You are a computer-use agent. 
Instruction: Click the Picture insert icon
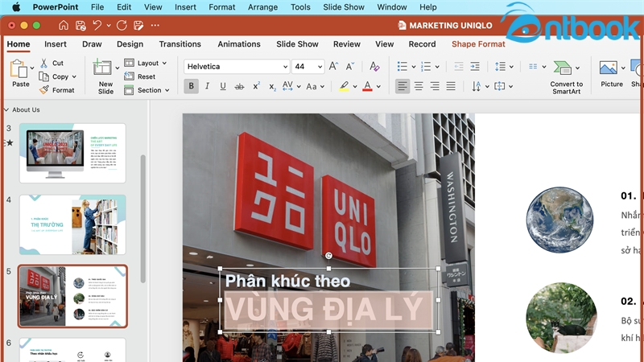point(609,68)
